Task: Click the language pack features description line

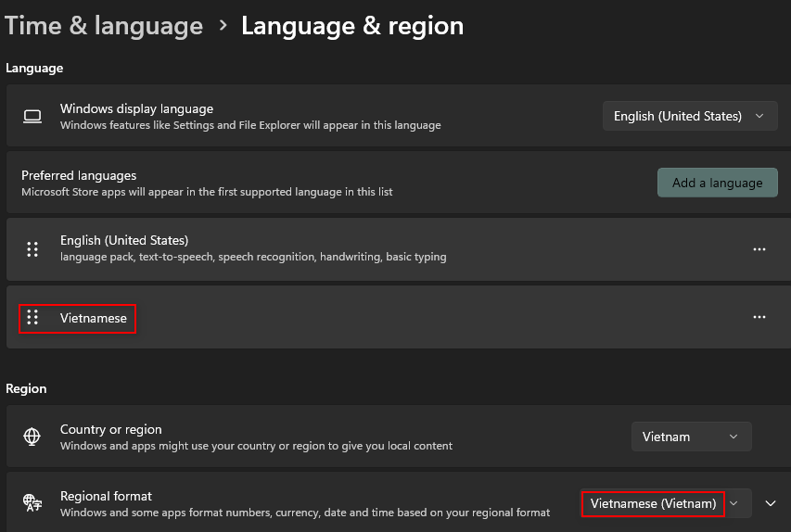Action: [x=253, y=257]
